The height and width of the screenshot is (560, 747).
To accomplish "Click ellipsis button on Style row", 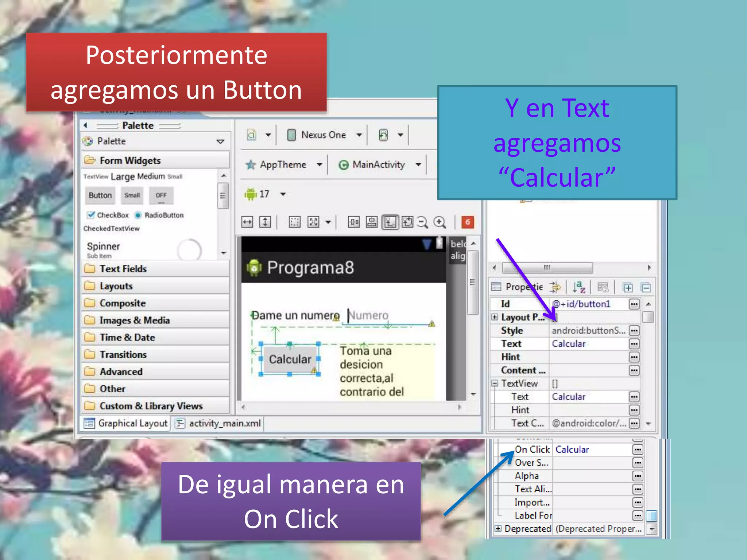I will (x=634, y=331).
